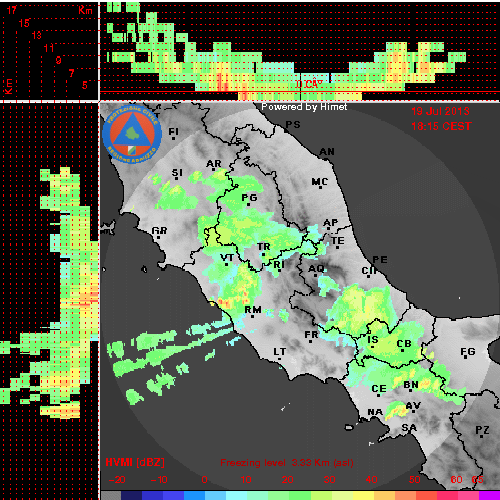This screenshot has width=500, height=500.
Task: Click the PE city label on map
Action: [x=380, y=260]
